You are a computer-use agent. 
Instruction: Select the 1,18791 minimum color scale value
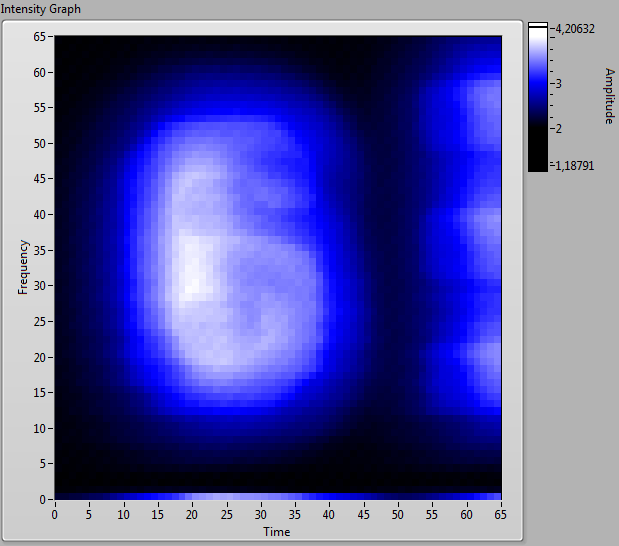[574, 165]
